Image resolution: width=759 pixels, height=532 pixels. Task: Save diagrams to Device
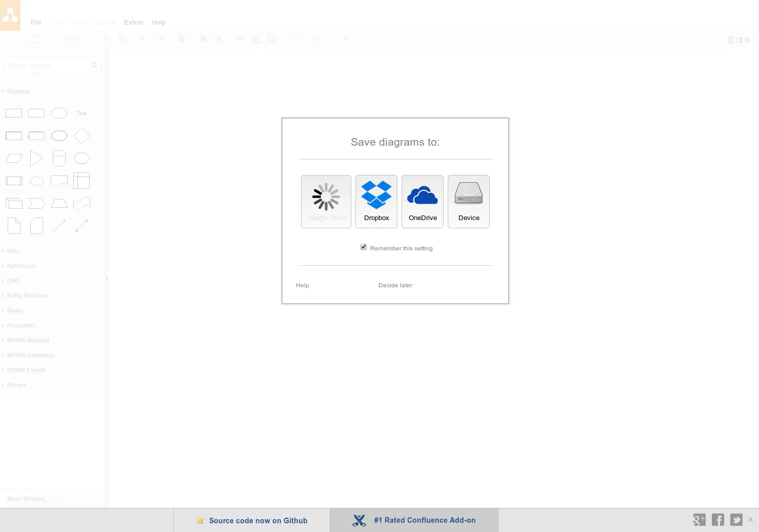pyautogui.click(x=469, y=202)
